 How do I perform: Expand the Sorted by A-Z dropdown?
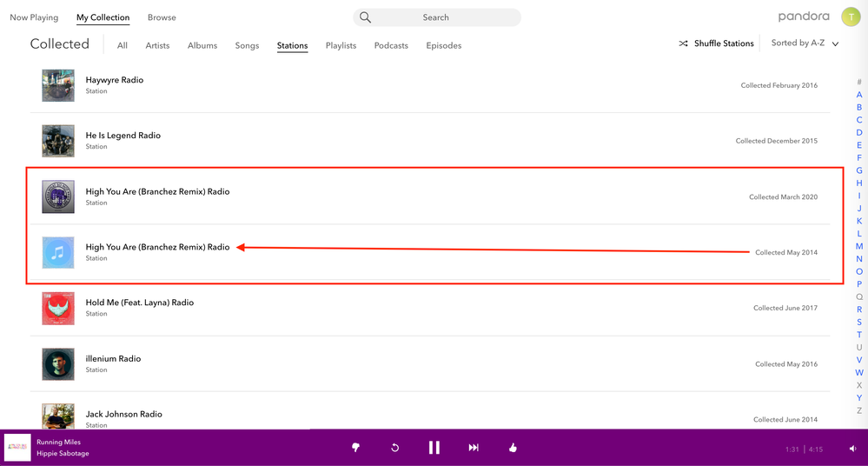point(805,43)
